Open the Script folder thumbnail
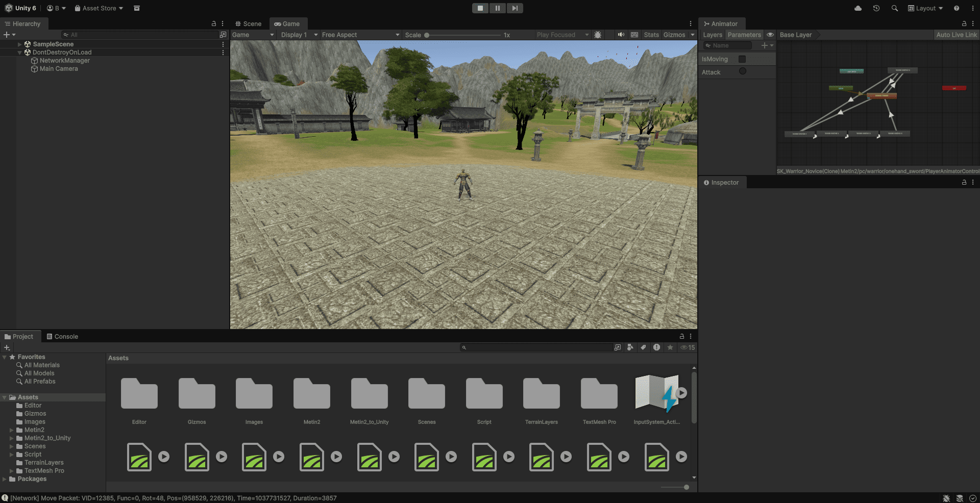 coord(484,394)
